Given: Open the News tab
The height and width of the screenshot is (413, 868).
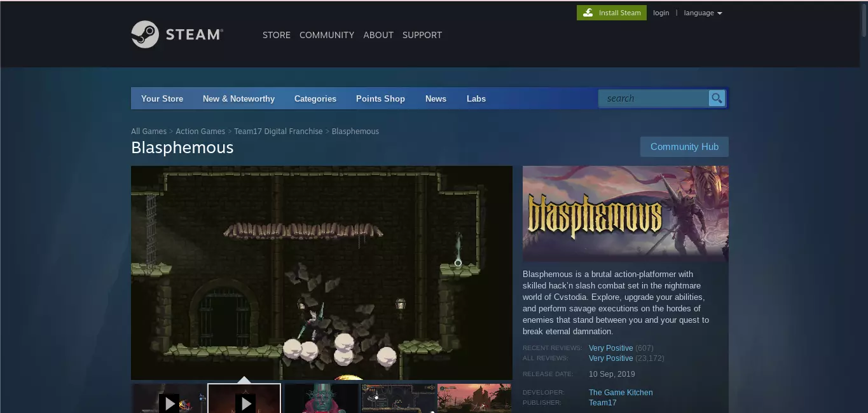Looking at the screenshot, I should point(436,98).
